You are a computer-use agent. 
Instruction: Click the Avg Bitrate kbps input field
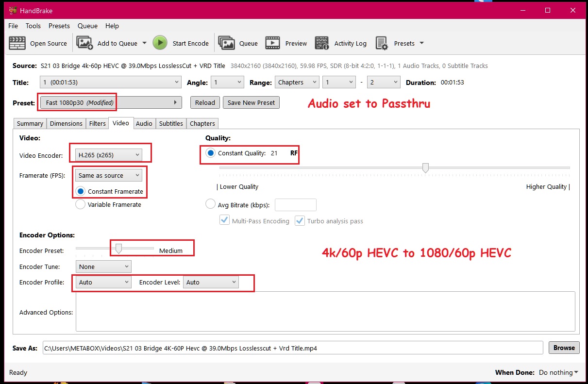pos(296,205)
